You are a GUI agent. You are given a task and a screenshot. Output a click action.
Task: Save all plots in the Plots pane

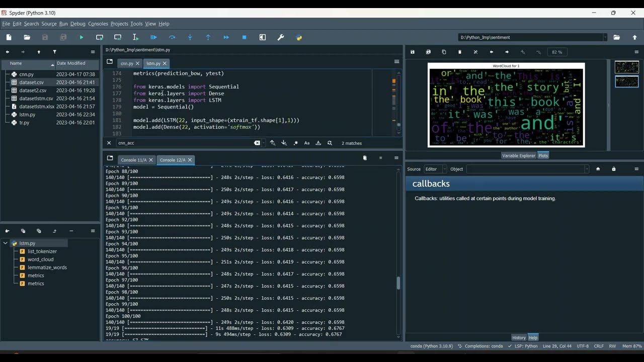click(428, 52)
